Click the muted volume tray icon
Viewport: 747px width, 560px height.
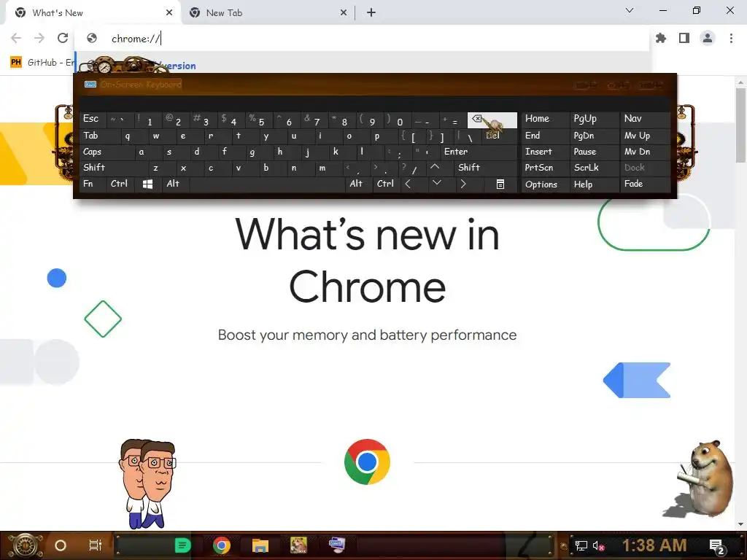click(x=598, y=546)
